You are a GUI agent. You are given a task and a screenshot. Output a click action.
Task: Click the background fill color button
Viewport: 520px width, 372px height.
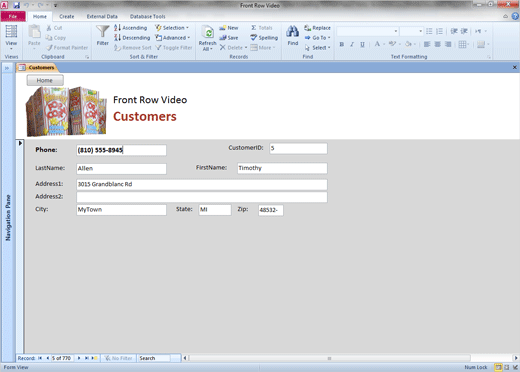(x=408, y=44)
